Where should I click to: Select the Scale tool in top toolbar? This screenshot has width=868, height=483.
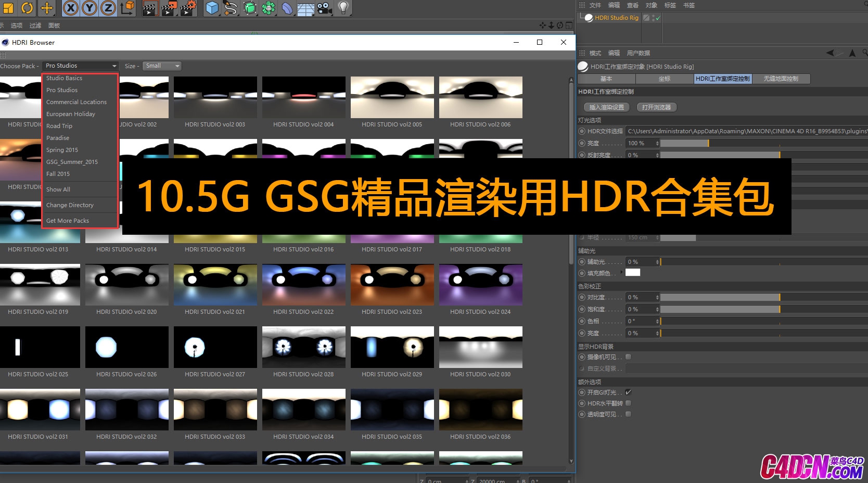tap(8, 8)
